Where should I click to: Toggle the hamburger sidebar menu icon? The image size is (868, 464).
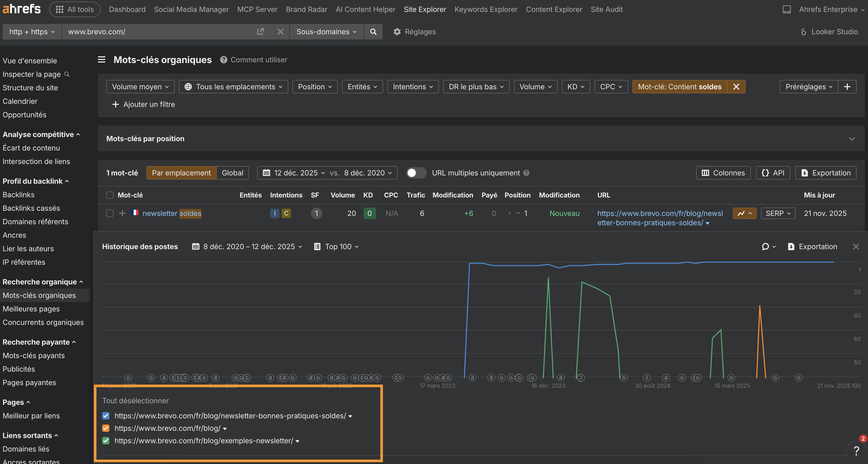tap(101, 60)
